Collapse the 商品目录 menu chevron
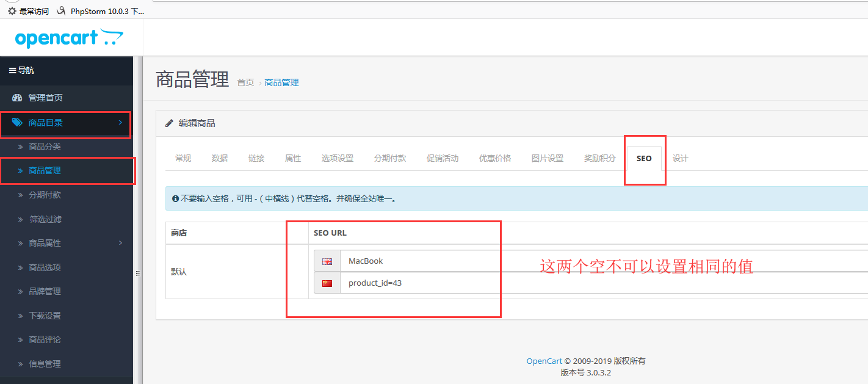The image size is (868, 384). click(120, 123)
